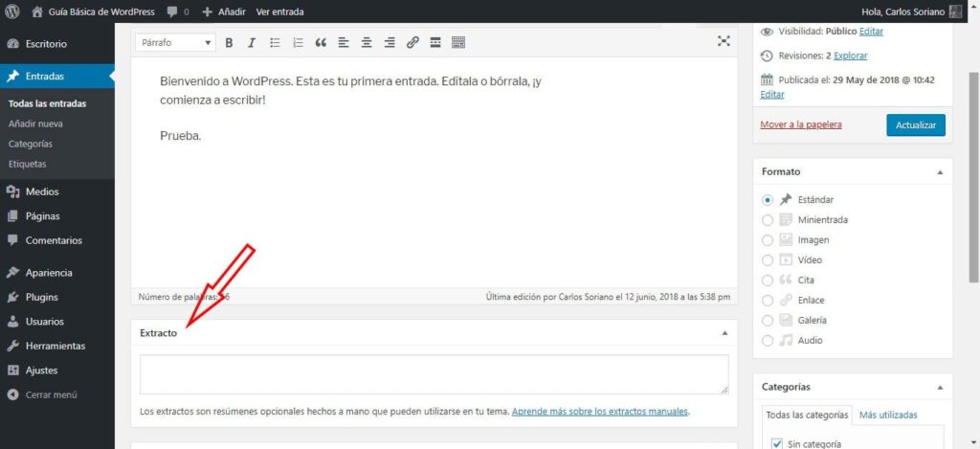The width and height of the screenshot is (980, 449).
Task: Insert the Read More tag
Action: click(x=435, y=42)
